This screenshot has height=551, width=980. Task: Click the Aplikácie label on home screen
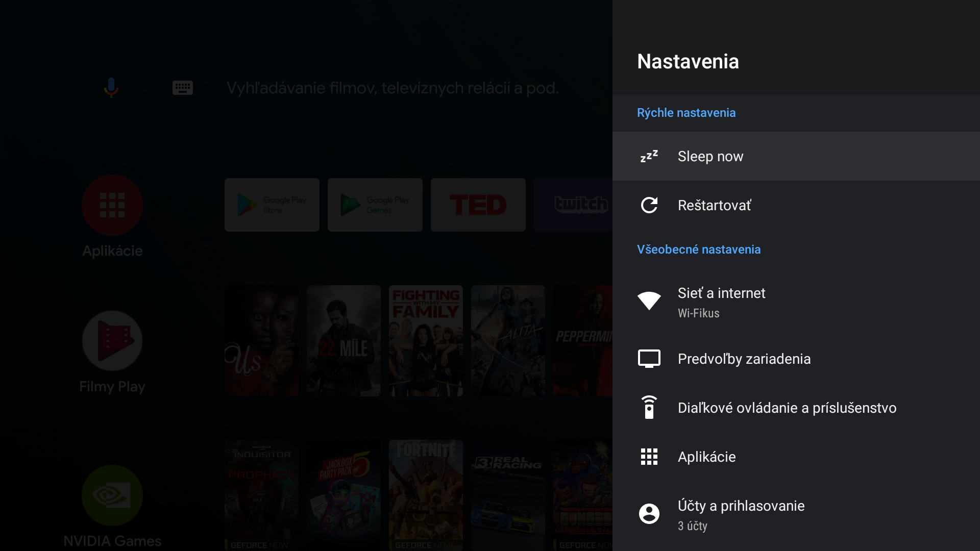pos(112,251)
